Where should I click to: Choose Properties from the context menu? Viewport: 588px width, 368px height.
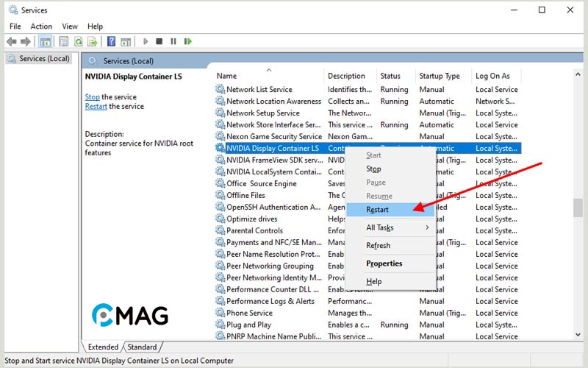[384, 263]
